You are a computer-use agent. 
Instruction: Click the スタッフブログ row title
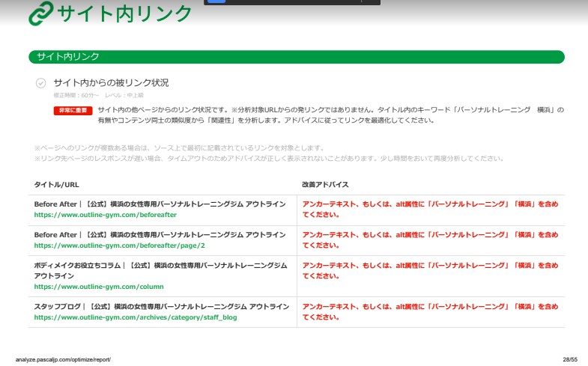[162, 307]
